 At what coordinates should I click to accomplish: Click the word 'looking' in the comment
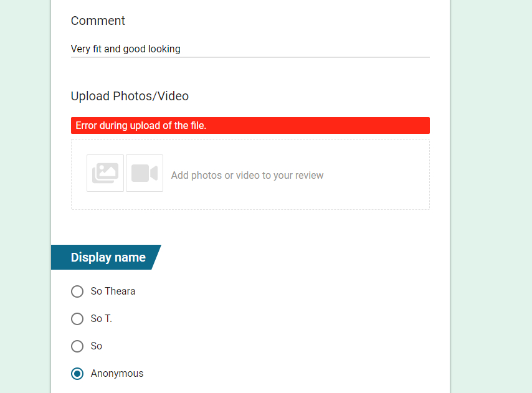tap(164, 49)
